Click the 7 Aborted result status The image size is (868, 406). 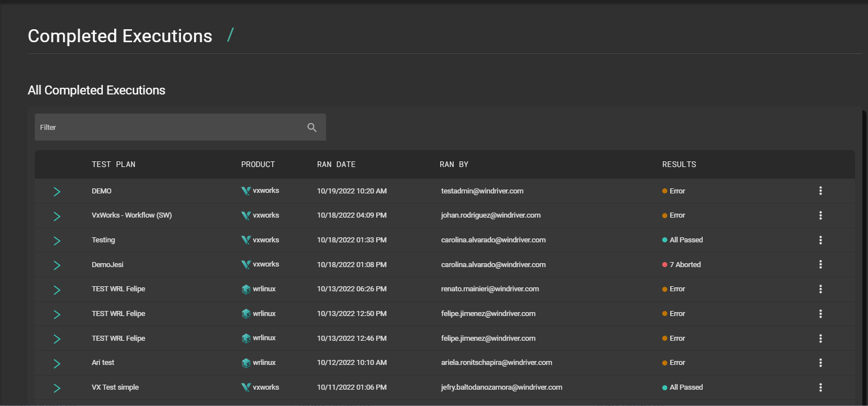(685, 264)
